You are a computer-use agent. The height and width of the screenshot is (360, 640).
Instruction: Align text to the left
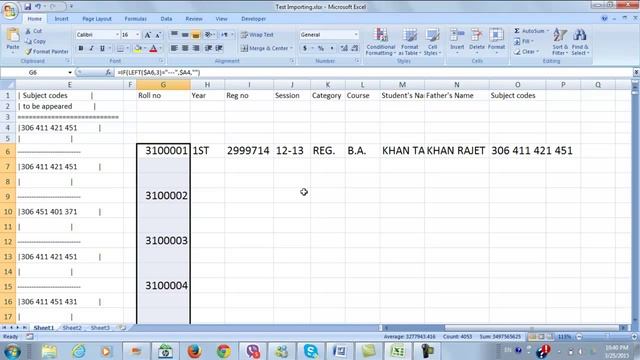pyautogui.click(x=174, y=48)
